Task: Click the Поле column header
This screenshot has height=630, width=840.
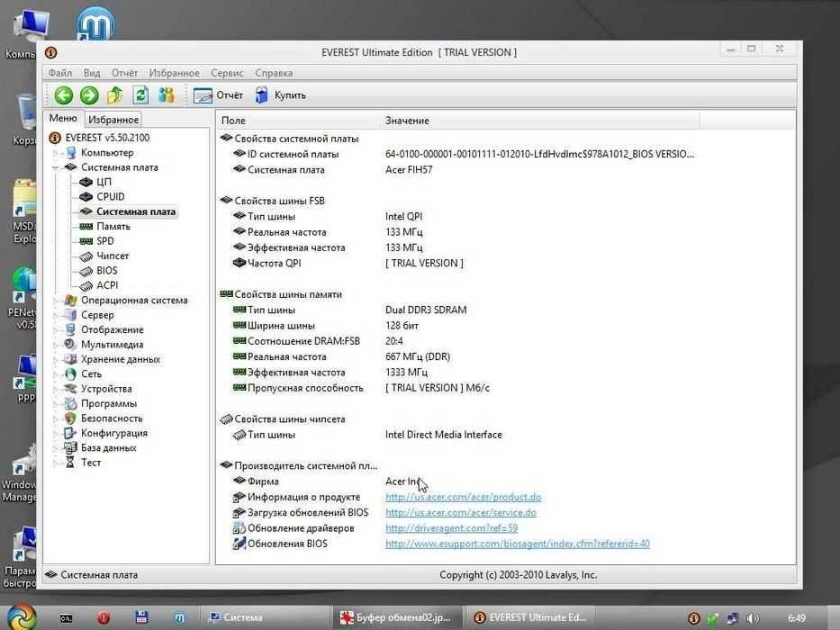Action: [x=298, y=121]
